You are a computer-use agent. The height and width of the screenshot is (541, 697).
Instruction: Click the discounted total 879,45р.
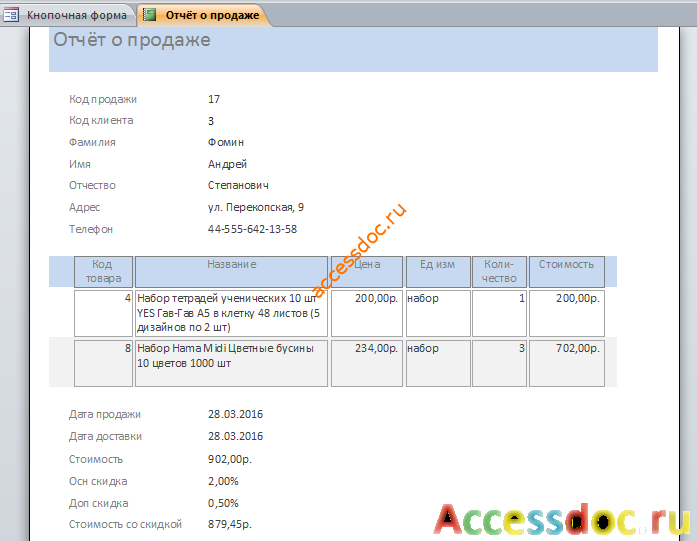point(230,525)
